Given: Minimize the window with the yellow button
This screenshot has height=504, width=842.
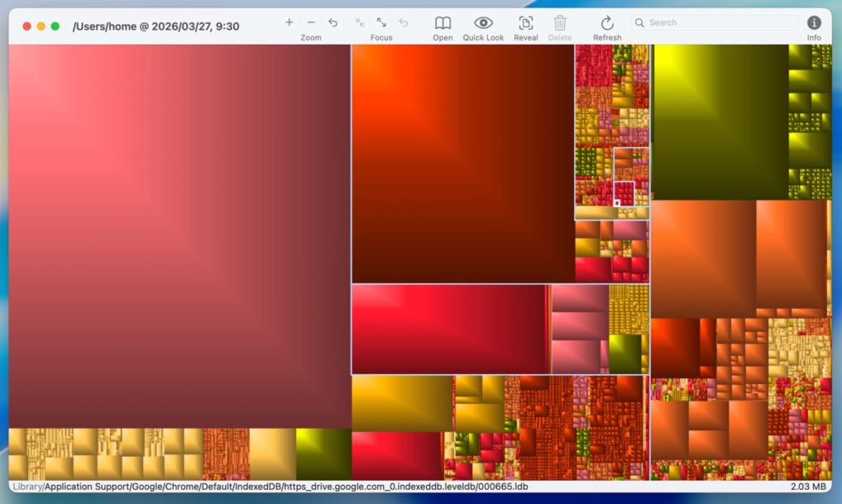Looking at the screenshot, I should tap(41, 26).
